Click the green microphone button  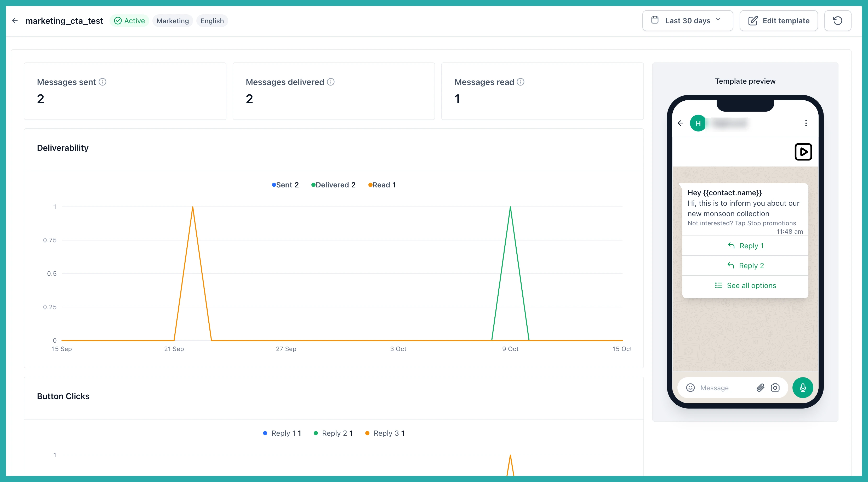click(x=803, y=388)
